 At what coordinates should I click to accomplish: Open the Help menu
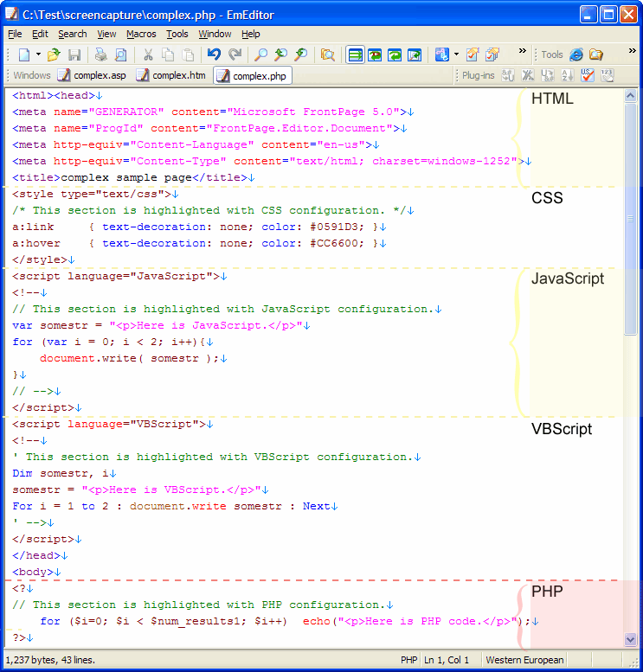pos(250,34)
